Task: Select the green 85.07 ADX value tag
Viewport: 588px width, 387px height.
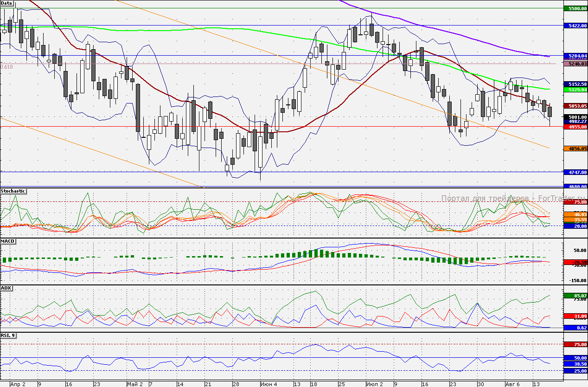Action: [575, 296]
